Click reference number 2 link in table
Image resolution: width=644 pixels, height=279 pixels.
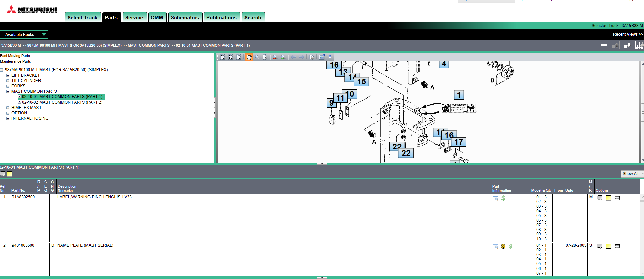pos(4,245)
